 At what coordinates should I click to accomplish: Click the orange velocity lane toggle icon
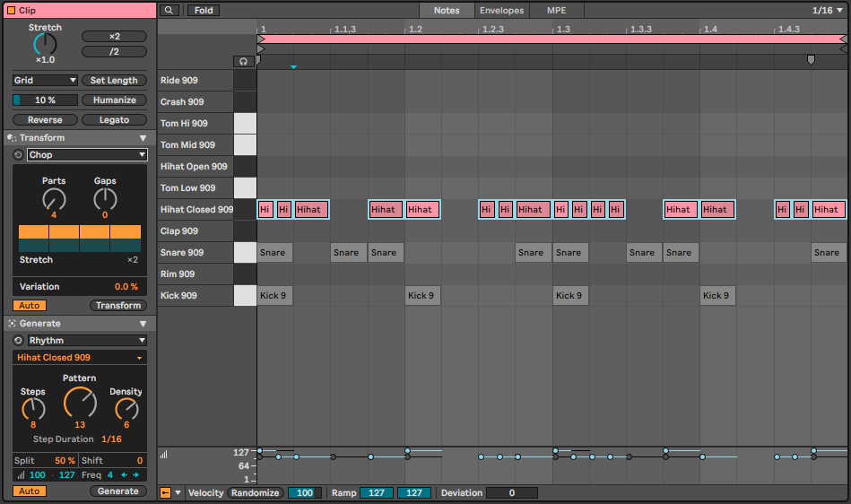(165, 492)
